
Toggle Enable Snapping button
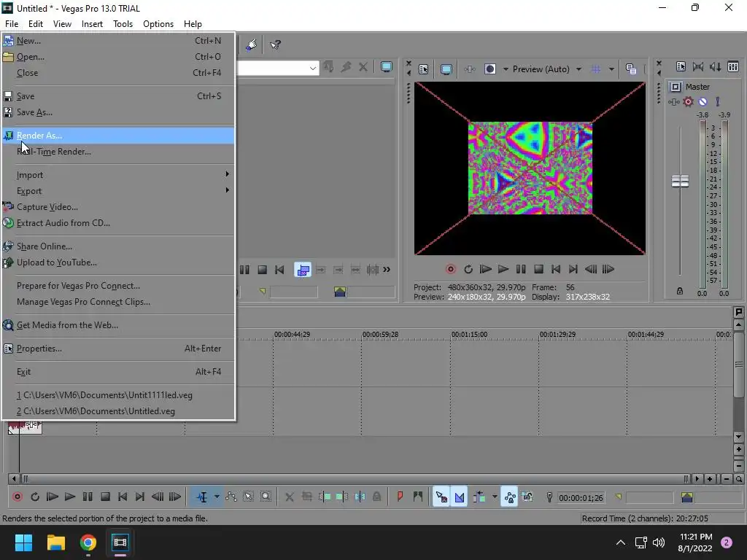441,497
